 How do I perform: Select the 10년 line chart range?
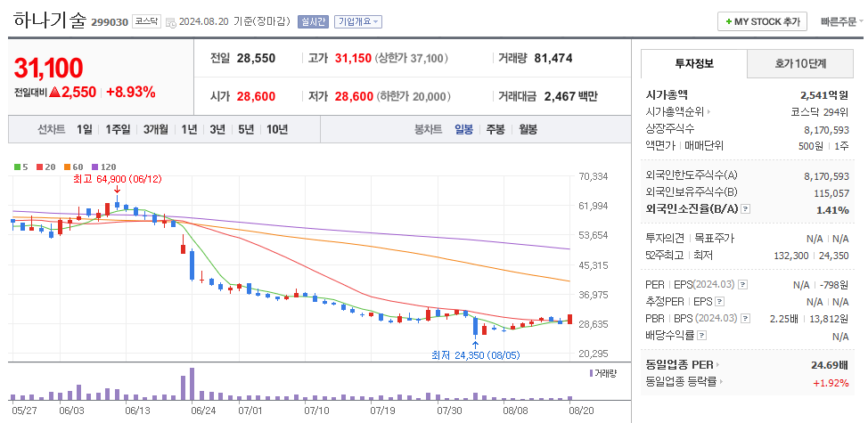(x=277, y=130)
